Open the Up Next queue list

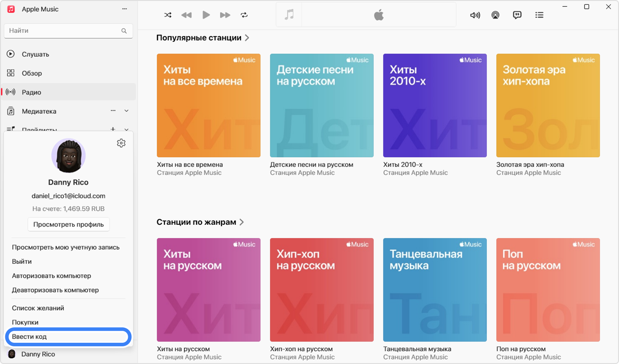coord(539,15)
